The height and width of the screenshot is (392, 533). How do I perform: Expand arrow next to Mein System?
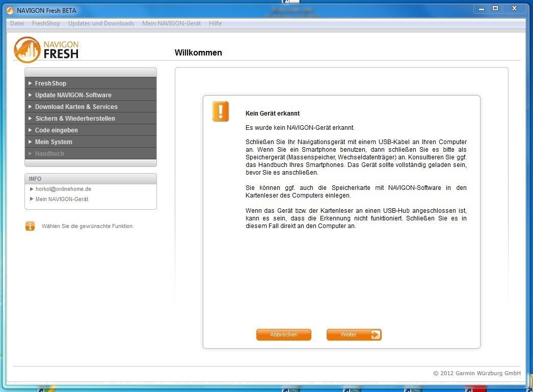(x=30, y=142)
